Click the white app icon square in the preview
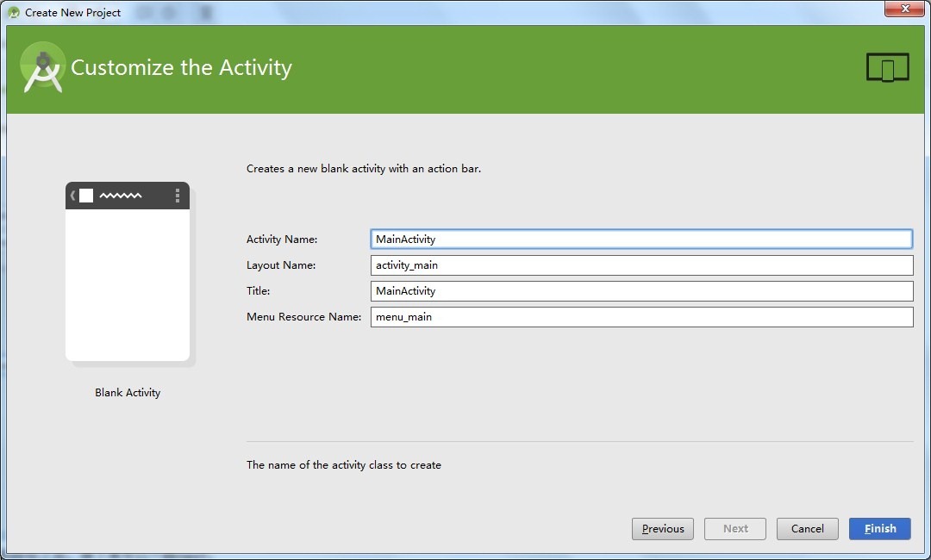931x560 pixels. [86, 196]
